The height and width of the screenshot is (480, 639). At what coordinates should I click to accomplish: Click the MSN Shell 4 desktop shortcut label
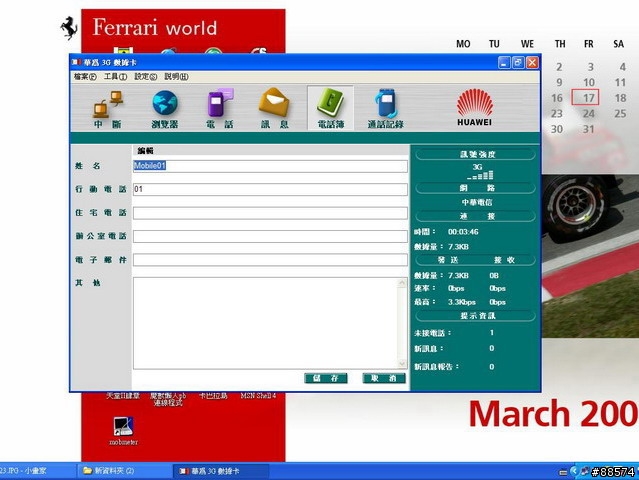point(258,396)
